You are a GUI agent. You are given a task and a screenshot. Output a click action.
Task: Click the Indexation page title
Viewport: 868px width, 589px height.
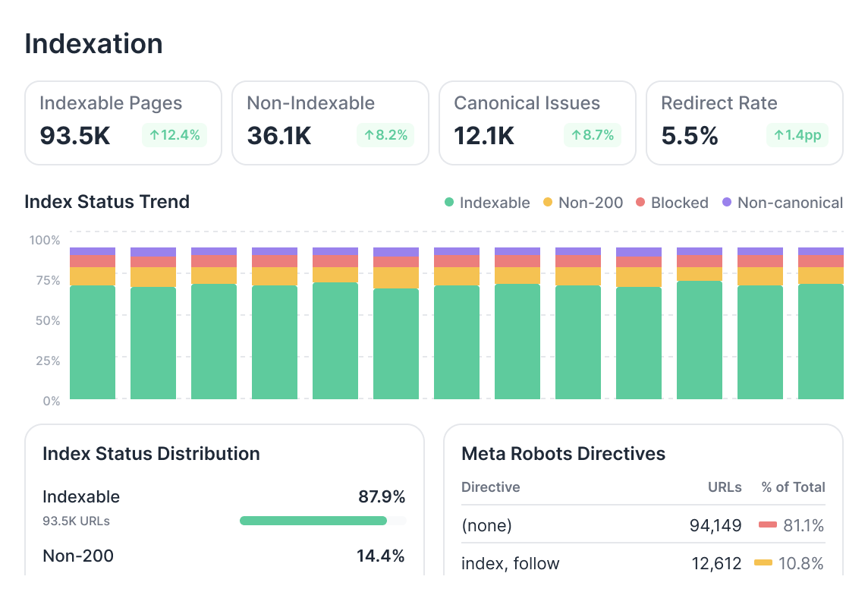93,44
